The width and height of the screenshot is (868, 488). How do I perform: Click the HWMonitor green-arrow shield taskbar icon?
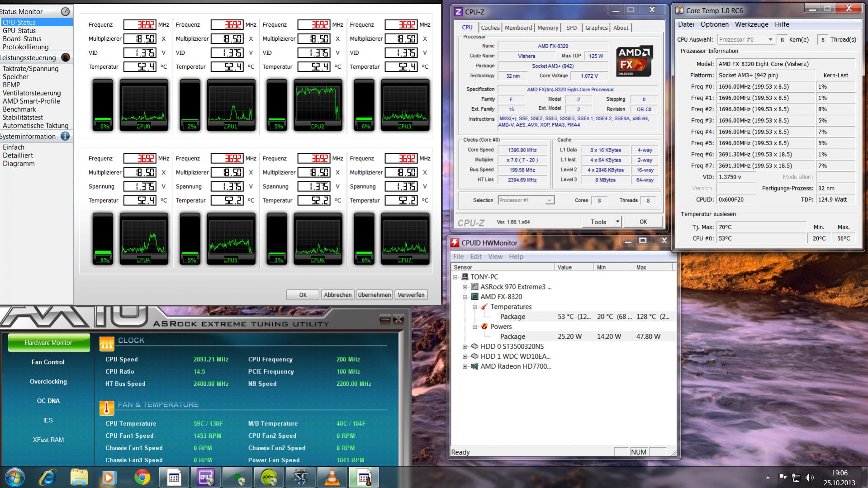[x=237, y=478]
